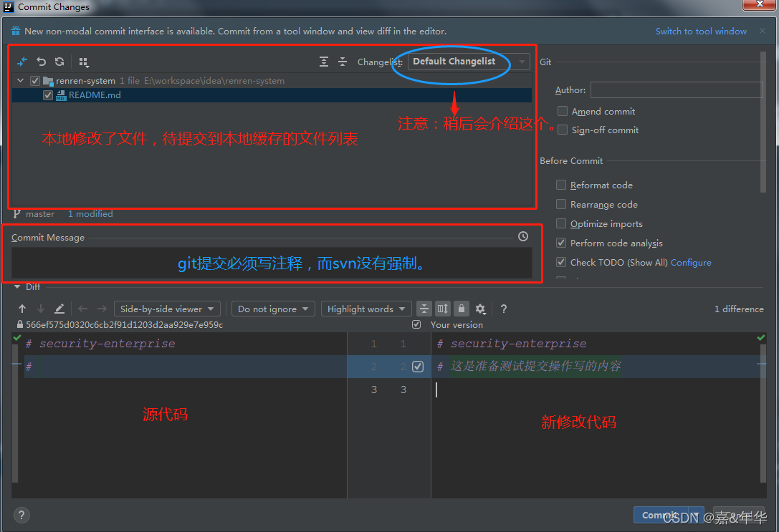Image resolution: width=779 pixels, height=532 pixels.
Task: Toggle renren-system folder checkbox
Action: (x=35, y=80)
